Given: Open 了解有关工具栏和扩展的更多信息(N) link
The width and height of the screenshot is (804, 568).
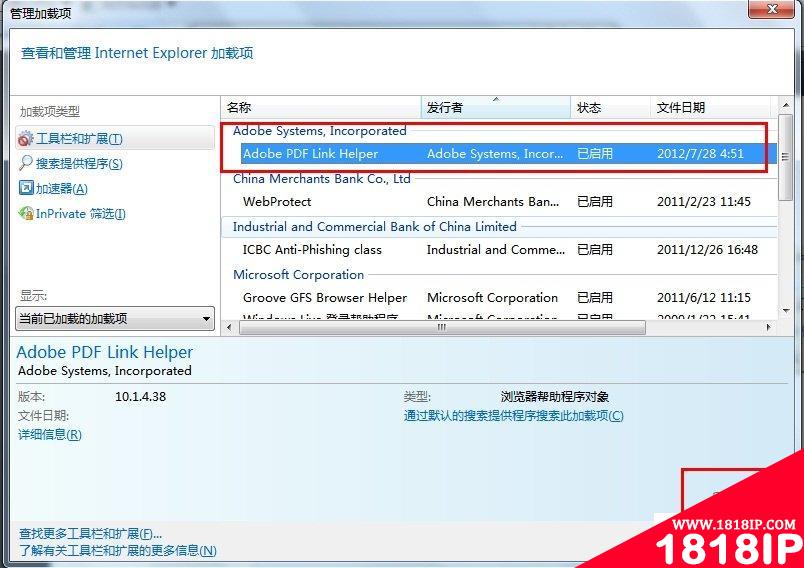Looking at the screenshot, I should tap(117, 551).
